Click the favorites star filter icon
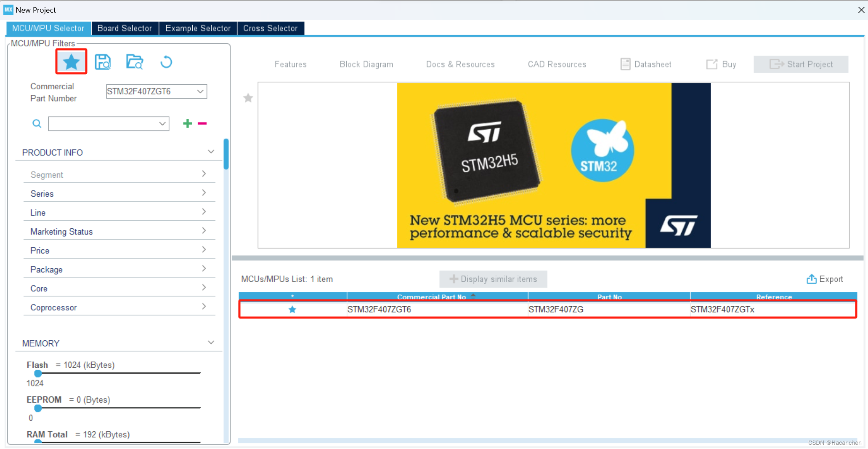 tap(71, 62)
